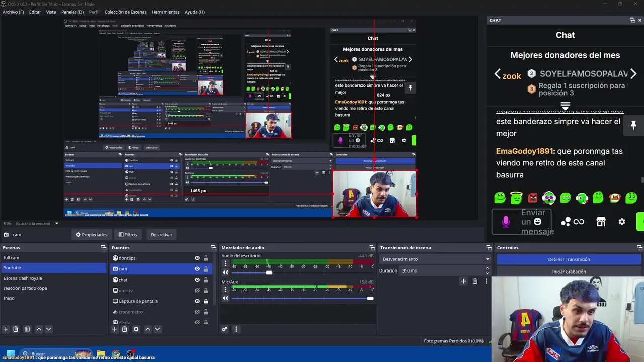Undock the Escenas panel
Image resolution: width=644 pixels, height=362 pixels.
tap(104, 248)
